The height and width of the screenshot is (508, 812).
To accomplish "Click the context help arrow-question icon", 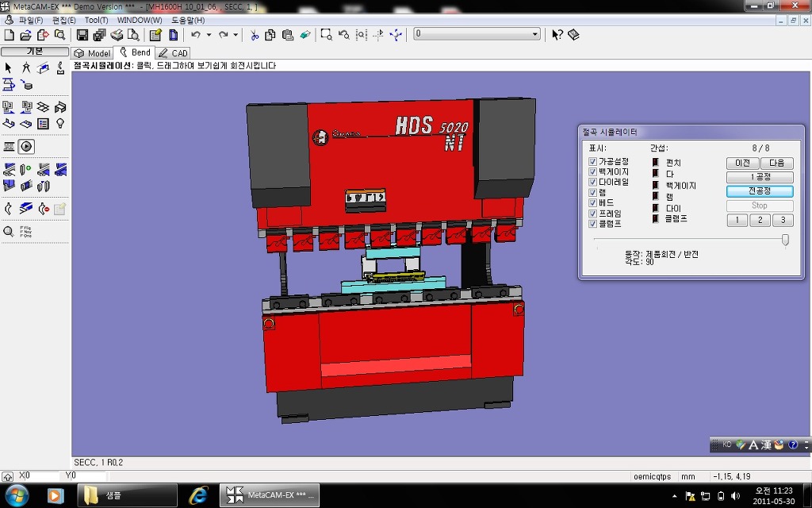I will (557, 35).
